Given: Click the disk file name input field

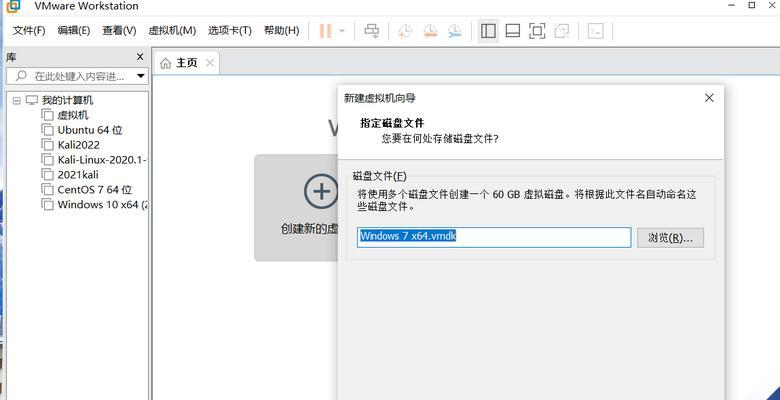Looking at the screenshot, I should [494, 237].
